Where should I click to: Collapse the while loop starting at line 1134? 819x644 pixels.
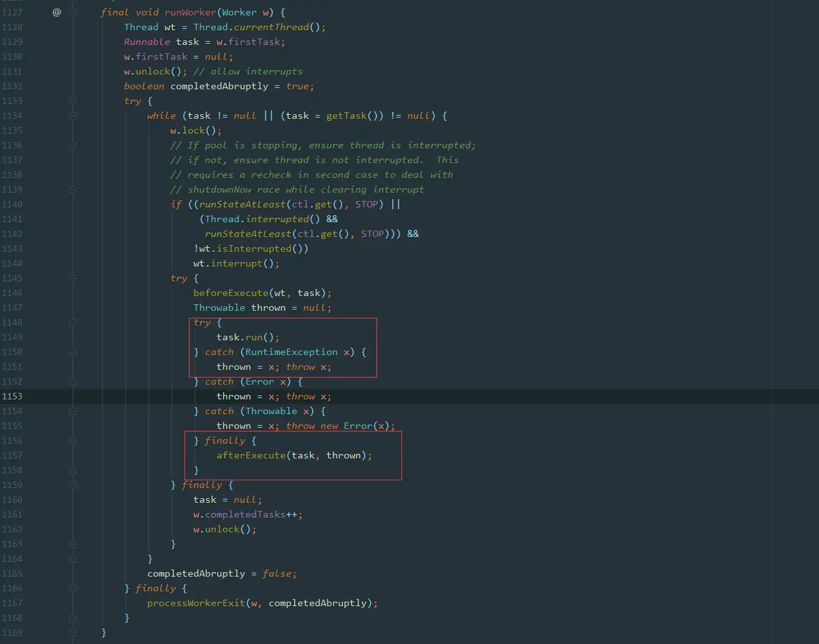coord(72,116)
